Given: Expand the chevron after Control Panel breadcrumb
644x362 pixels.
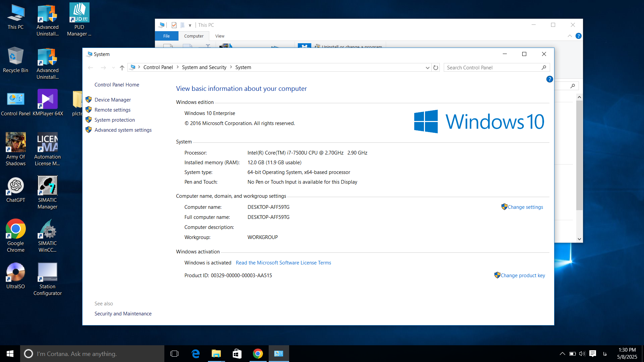Looking at the screenshot, I should click(x=177, y=67).
